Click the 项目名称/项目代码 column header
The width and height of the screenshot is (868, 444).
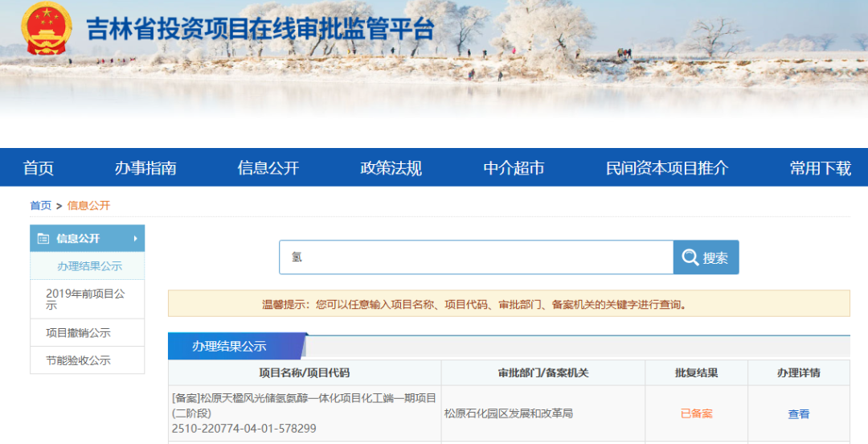[x=305, y=373]
